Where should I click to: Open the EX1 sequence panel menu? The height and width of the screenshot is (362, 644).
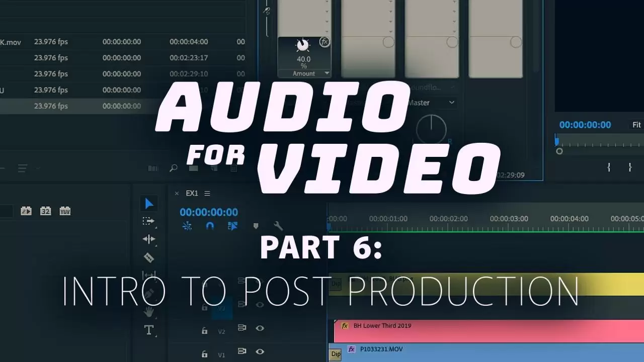click(207, 194)
